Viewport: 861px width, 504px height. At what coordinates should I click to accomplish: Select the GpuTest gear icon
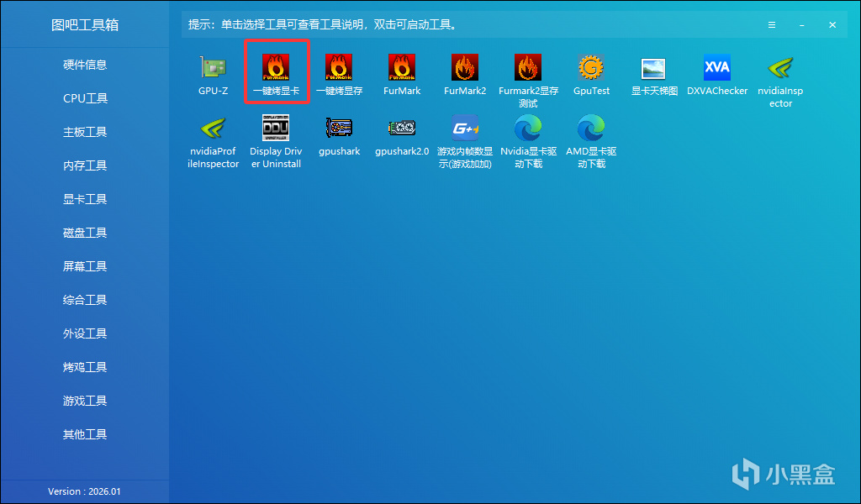click(x=591, y=68)
